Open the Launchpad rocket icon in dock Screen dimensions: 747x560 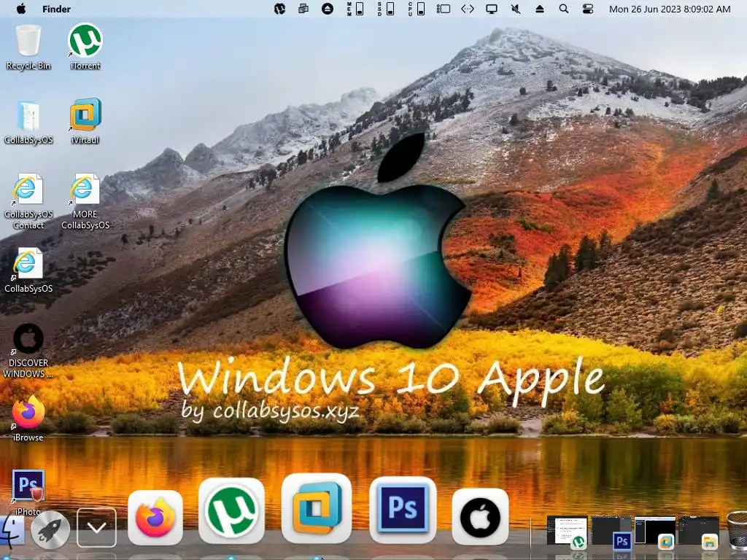50,529
